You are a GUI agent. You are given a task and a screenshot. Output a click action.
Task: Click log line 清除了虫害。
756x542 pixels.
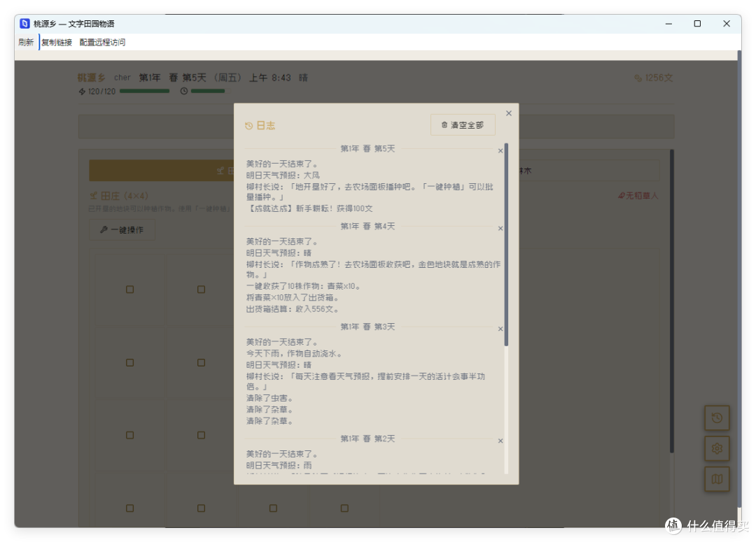coord(269,399)
